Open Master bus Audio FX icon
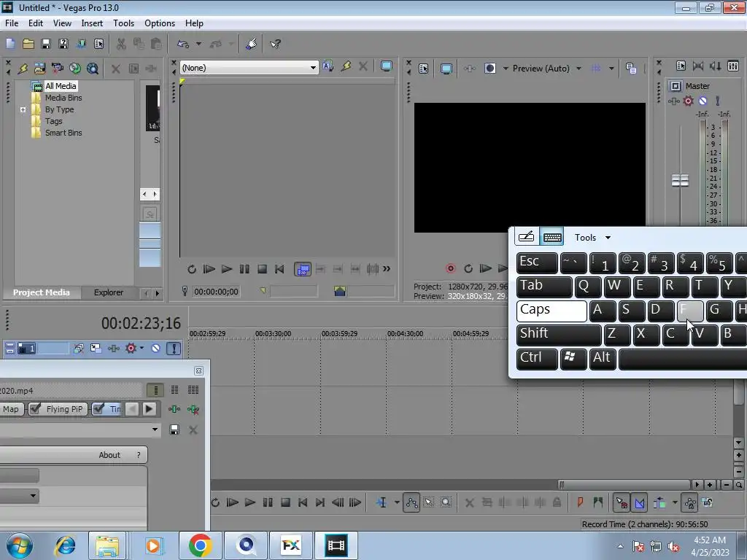This screenshot has height=560, width=747. click(673, 101)
